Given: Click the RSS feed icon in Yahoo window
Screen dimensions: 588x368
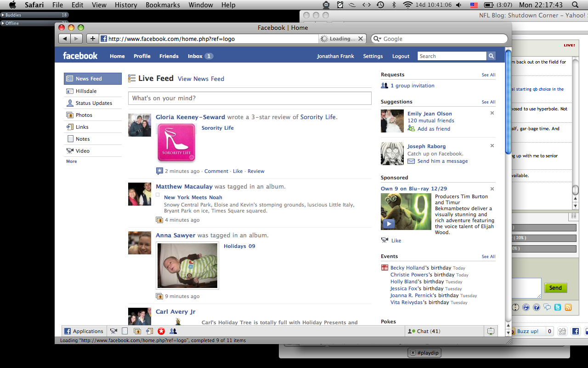Looking at the screenshot, I should point(568,307).
